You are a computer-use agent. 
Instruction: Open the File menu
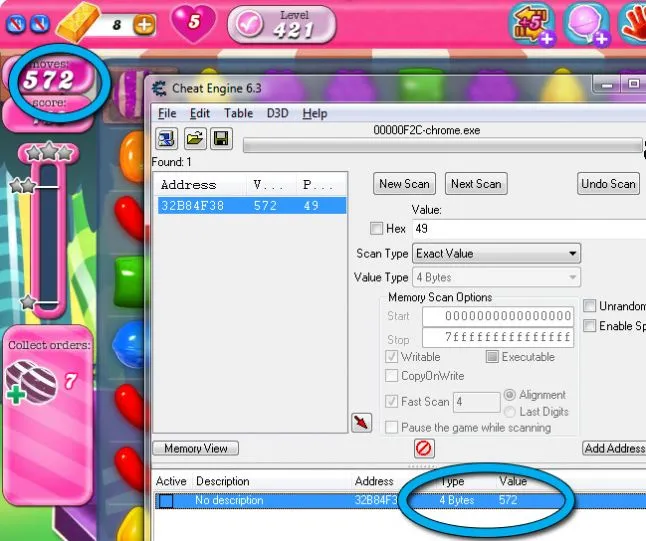pos(167,113)
